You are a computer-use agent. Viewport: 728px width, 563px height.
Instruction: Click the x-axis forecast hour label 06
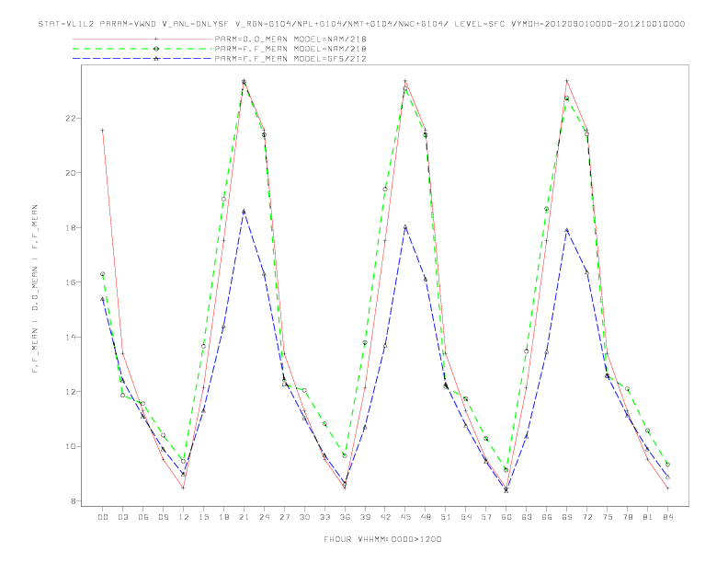tap(143, 517)
